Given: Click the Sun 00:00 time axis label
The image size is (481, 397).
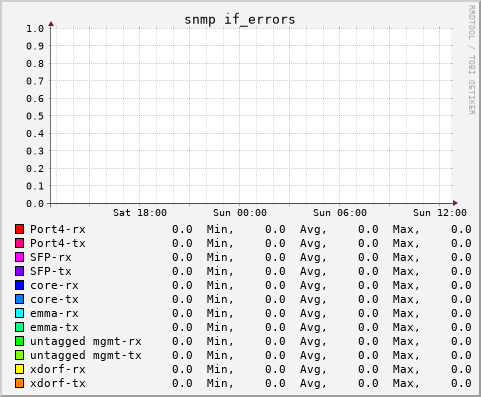Looking at the screenshot, I should pos(240,213).
